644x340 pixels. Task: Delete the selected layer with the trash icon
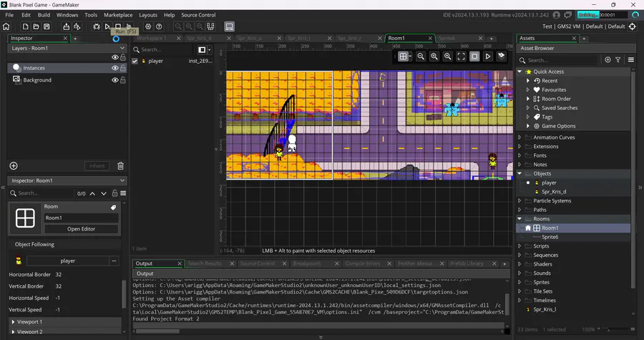121,166
